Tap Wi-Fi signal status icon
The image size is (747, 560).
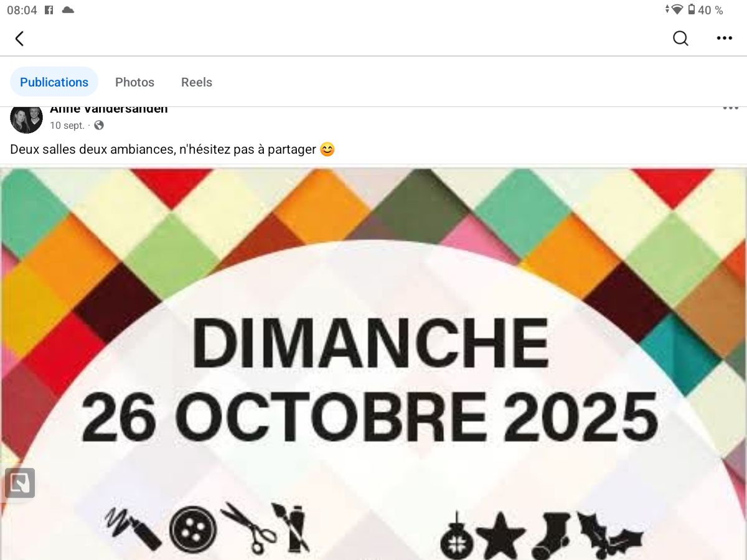(x=677, y=10)
